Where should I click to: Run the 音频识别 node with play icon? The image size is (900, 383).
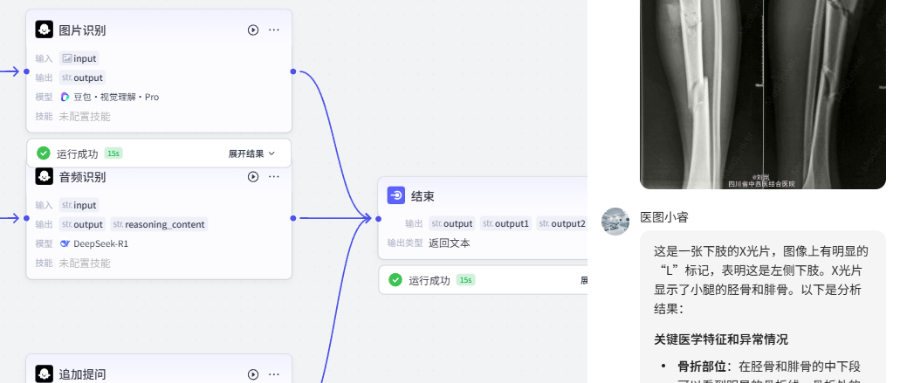[x=253, y=177]
